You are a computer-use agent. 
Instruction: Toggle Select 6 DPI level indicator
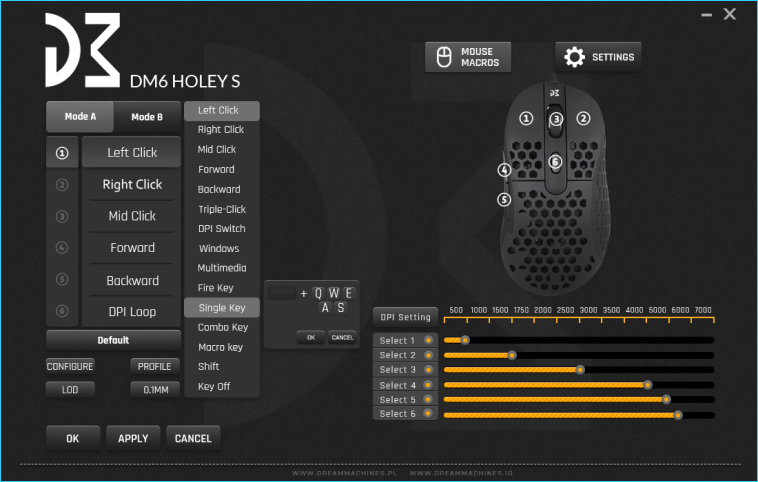pyautogui.click(x=428, y=413)
